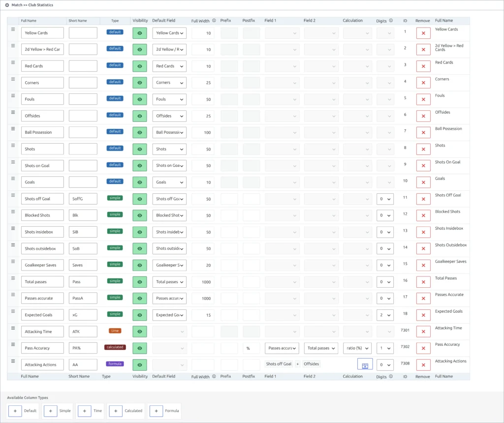Click the calculated badge on Pass Accuracy
The width and height of the screenshot is (504, 423).
pyautogui.click(x=115, y=347)
